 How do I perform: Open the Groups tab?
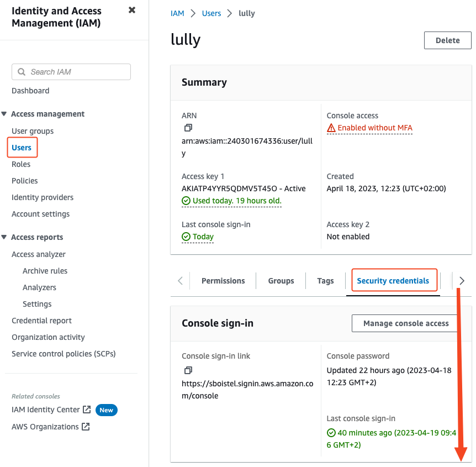coord(281,281)
